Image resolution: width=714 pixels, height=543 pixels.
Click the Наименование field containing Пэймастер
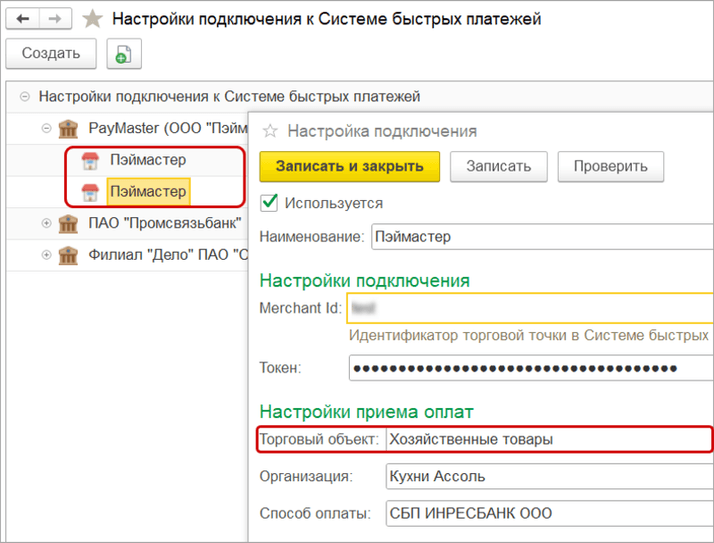click(542, 236)
